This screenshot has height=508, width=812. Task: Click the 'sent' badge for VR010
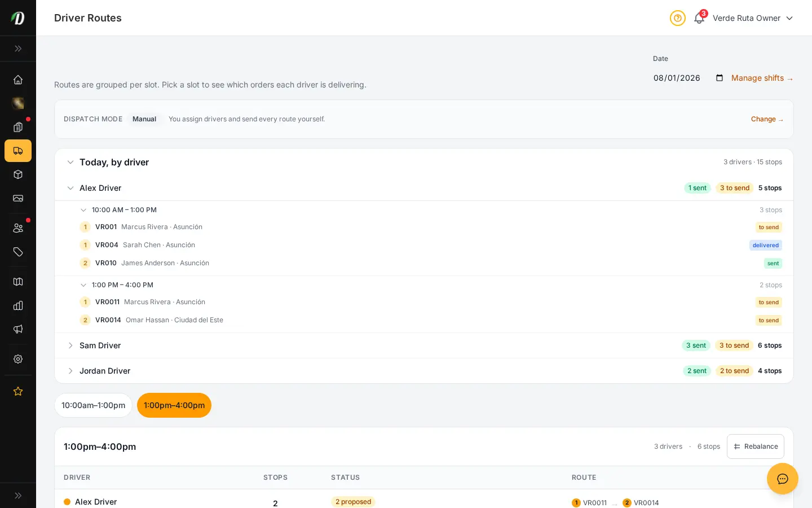[x=773, y=264]
